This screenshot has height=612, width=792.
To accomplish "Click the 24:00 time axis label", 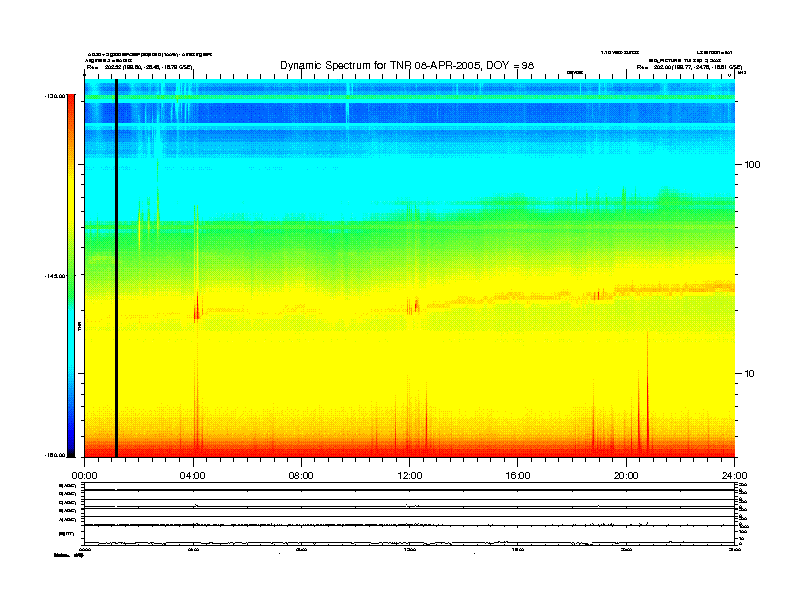I will (734, 476).
